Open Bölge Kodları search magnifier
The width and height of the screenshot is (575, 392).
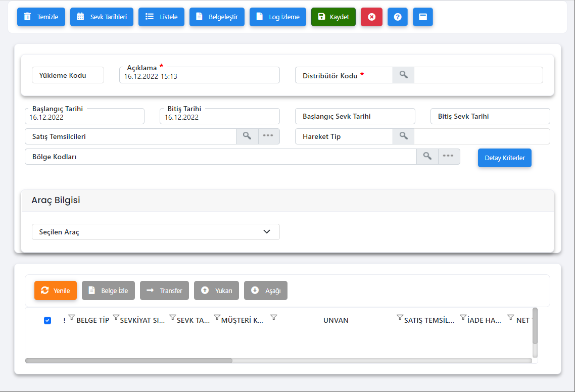tap(427, 157)
